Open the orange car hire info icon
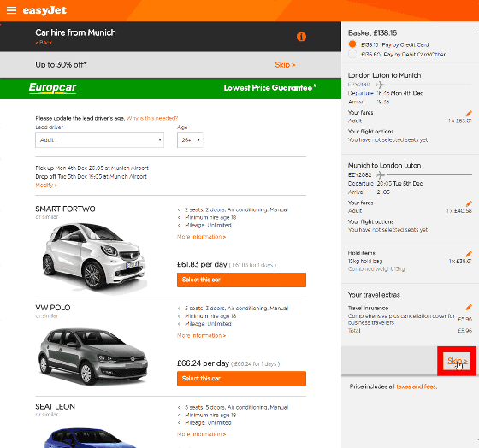Image resolution: width=479 pixels, height=448 pixels. (x=301, y=37)
